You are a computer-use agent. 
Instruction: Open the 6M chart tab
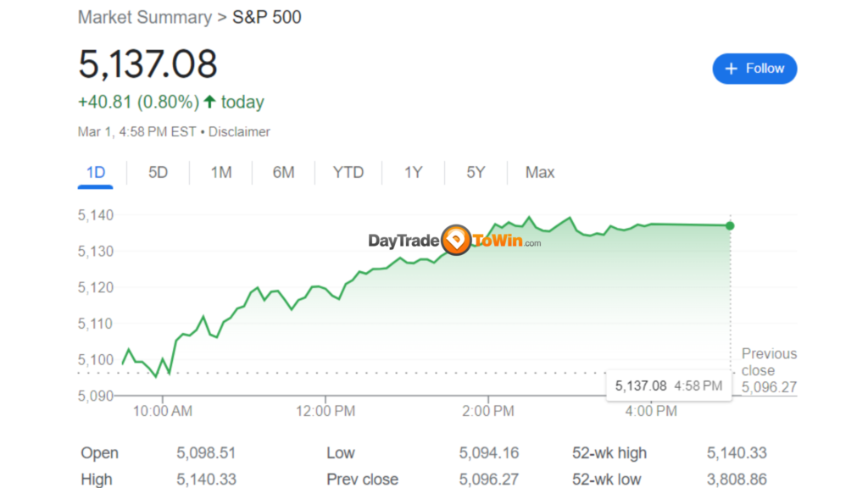pos(283,173)
